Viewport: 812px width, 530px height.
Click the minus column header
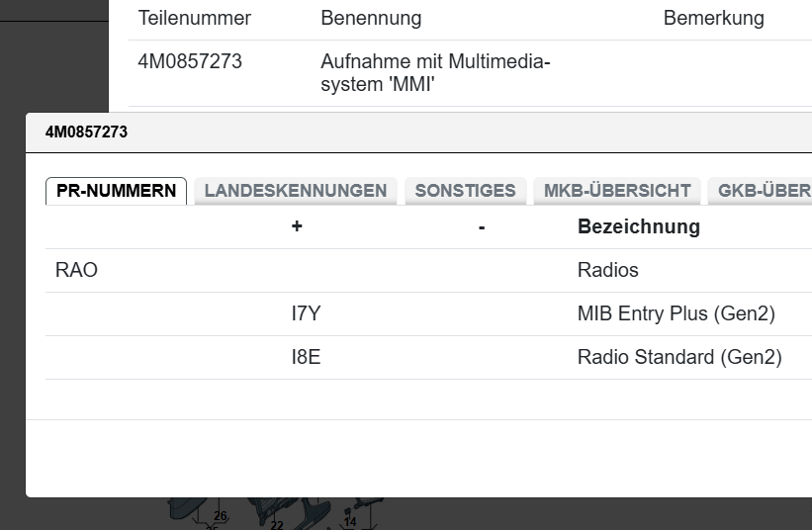pyautogui.click(x=482, y=226)
